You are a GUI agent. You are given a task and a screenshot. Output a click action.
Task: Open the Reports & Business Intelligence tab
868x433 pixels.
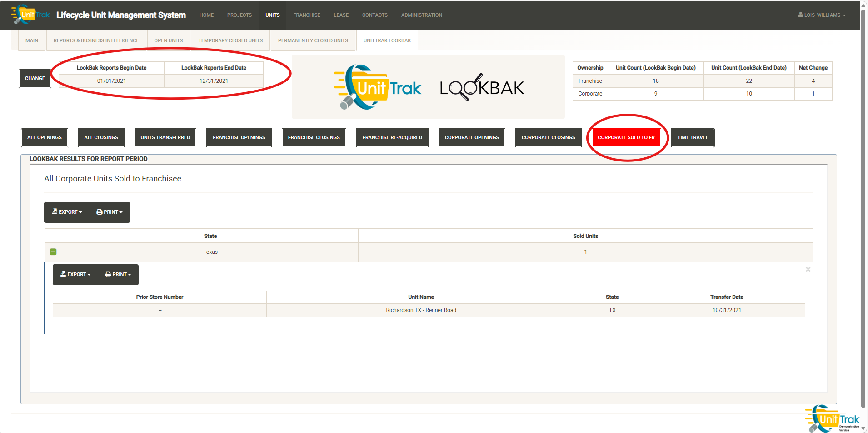[x=96, y=40]
